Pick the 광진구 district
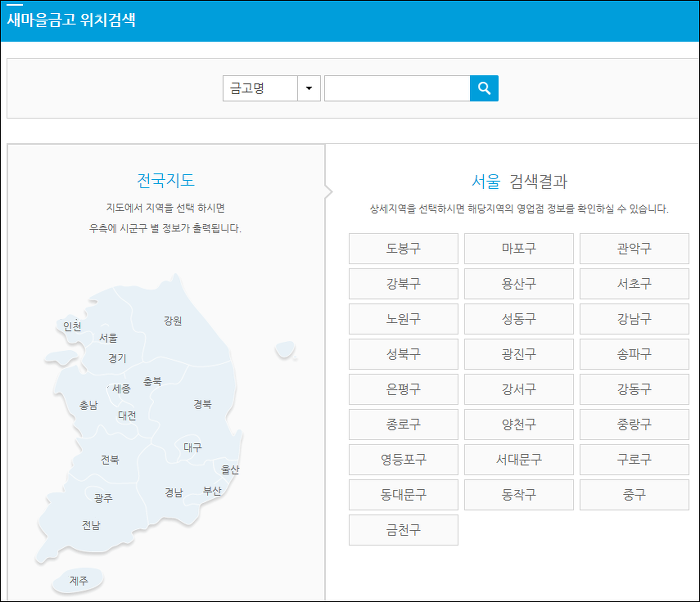The width and height of the screenshot is (700, 602). [519, 354]
